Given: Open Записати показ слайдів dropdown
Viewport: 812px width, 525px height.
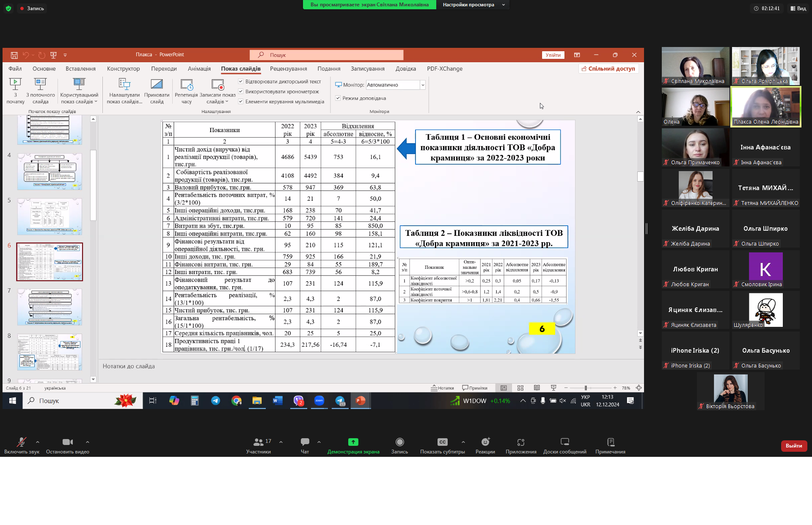Looking at the screenshot, I should (217, 91).
